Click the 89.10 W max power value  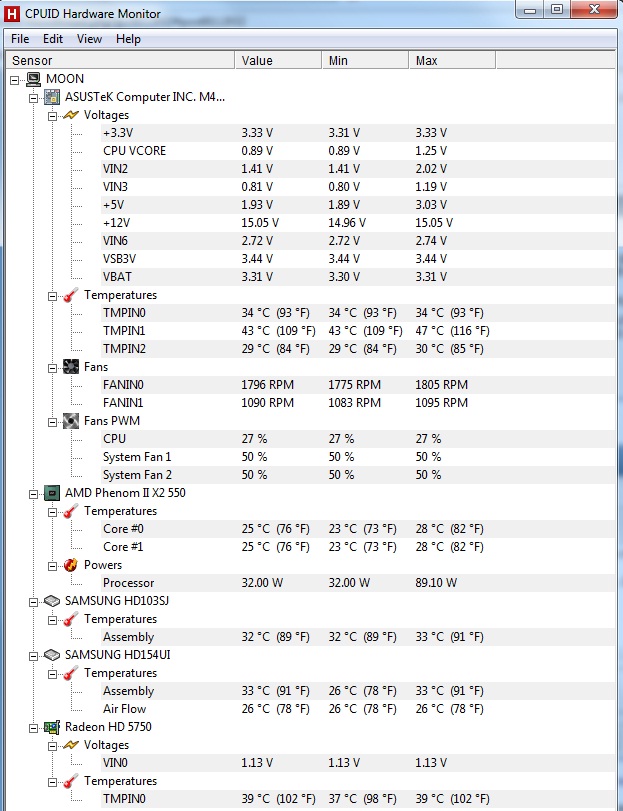(436, 583)
